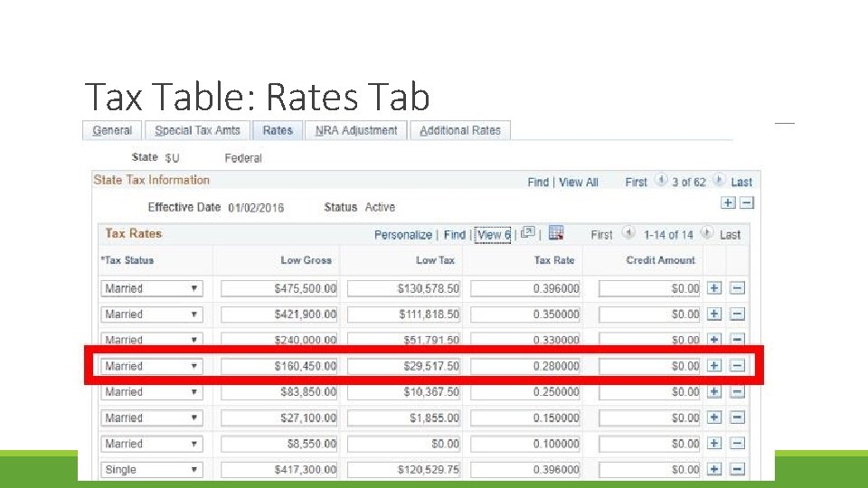
Task: Add new effective-dated row plus button
Action: click(x=728, y=203)
